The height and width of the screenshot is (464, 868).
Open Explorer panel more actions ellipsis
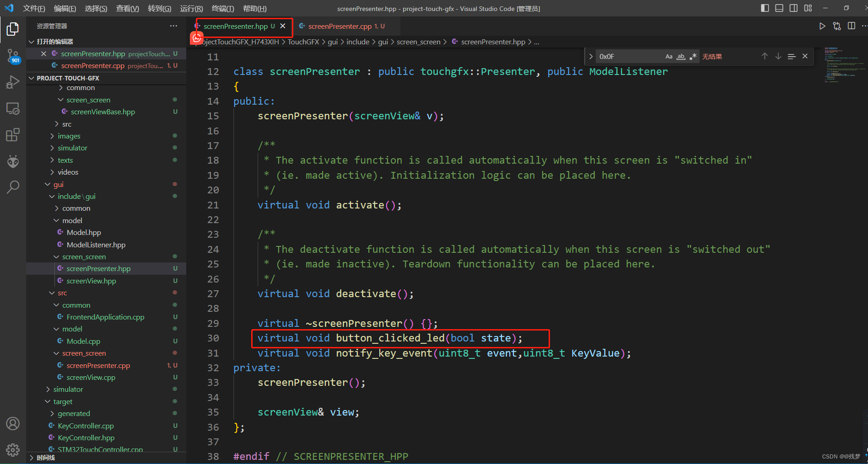pos(173,26)
